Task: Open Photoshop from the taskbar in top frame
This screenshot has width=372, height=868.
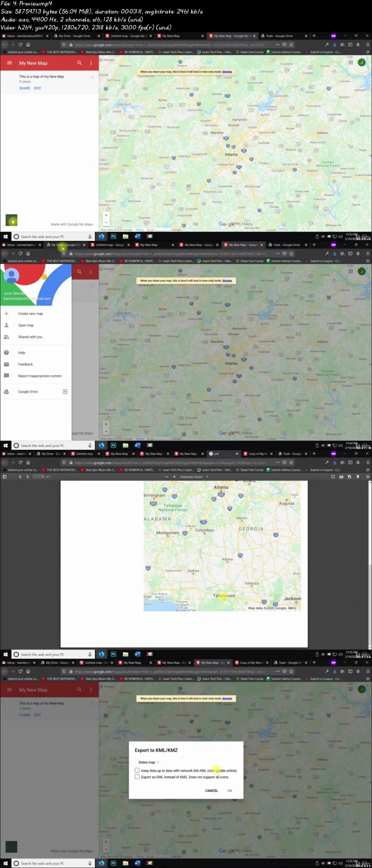Action: [x=113, y=237]
